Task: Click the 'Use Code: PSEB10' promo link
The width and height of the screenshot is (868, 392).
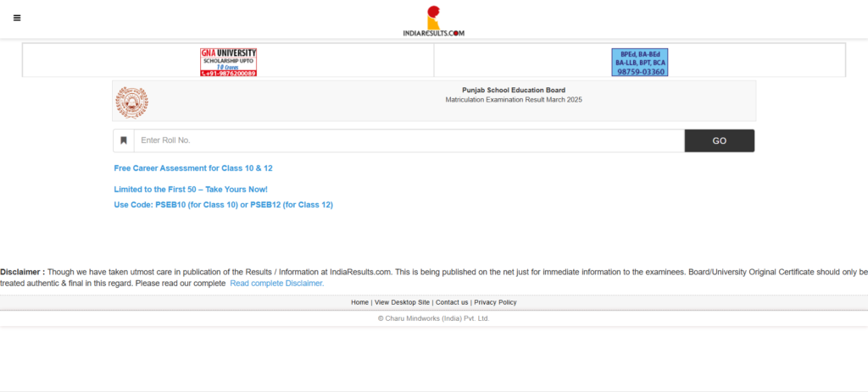Action: pyautogui.click(x=223, y=205)
